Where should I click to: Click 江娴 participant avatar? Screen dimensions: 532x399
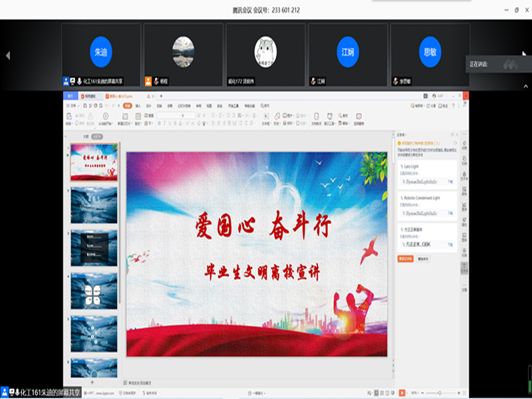coord(347,52)
